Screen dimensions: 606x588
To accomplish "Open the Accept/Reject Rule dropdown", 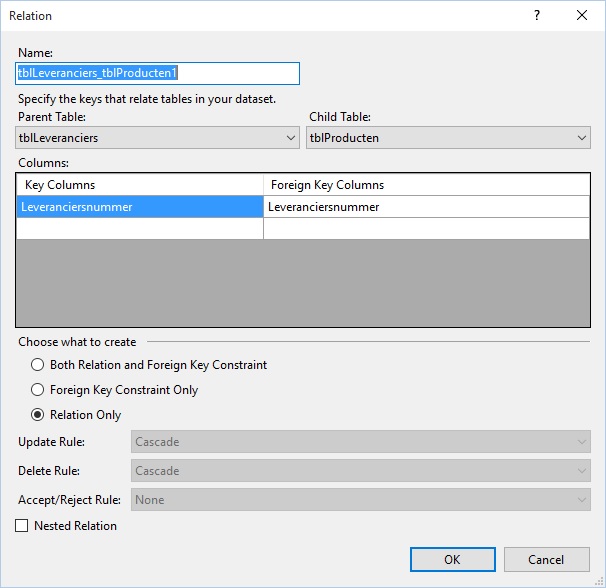I will tap(361, 499).
